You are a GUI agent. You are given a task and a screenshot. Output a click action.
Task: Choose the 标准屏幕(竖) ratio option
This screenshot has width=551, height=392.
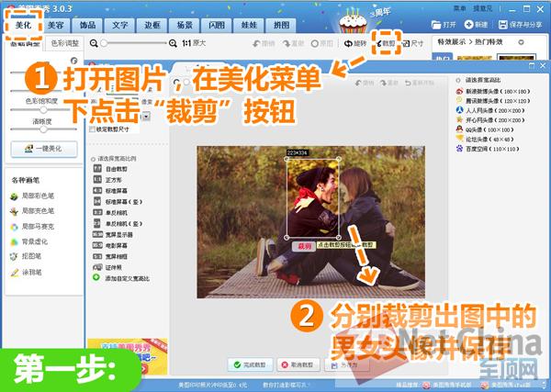click(118, 202)
